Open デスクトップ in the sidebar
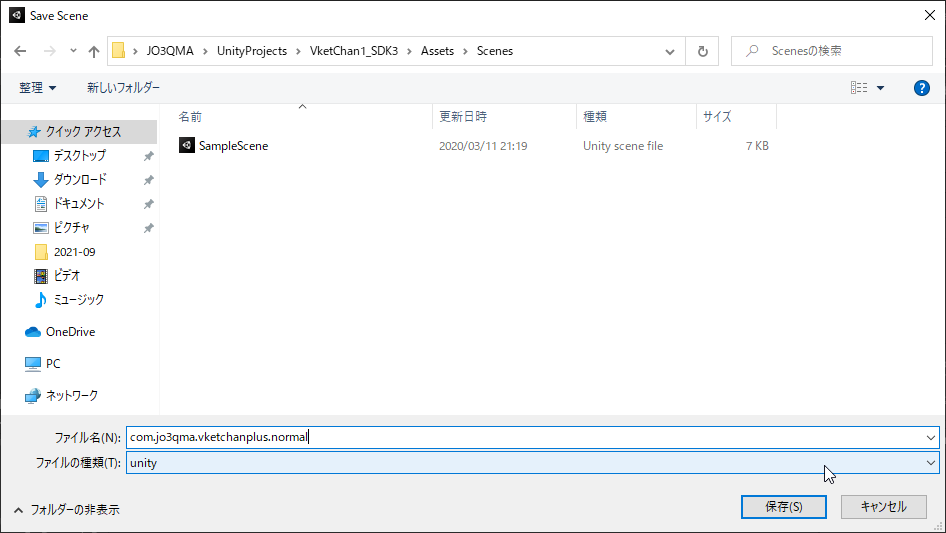This screenshot has width=946, height=533. pyautogui.click(x=79, y=156)
